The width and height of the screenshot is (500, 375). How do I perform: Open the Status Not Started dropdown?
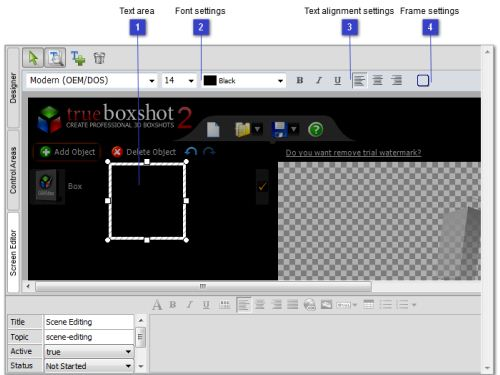[x=89, y=366]
